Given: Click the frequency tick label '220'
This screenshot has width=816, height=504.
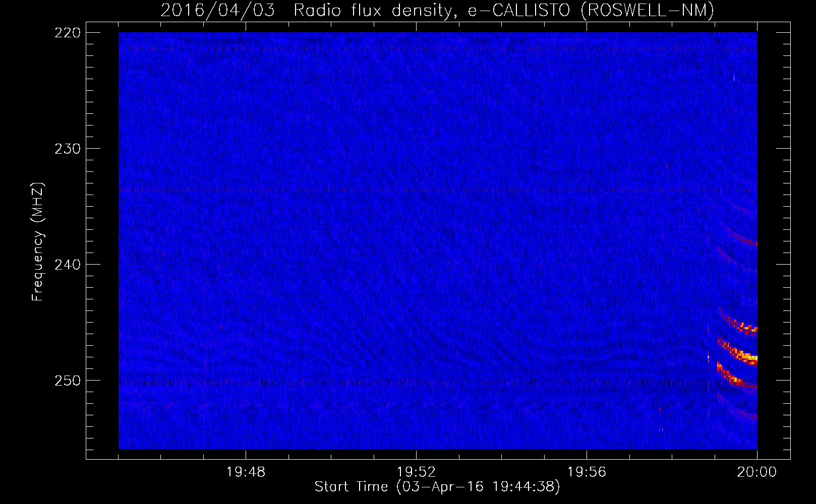Looking at the screenshot, I should [67, 33].
